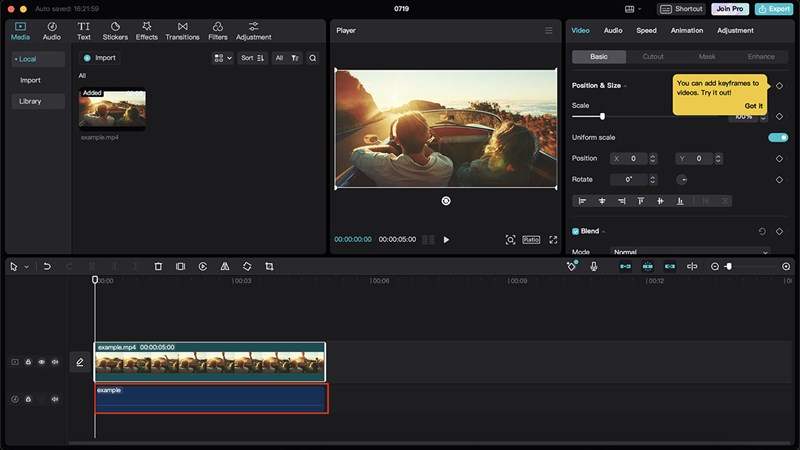Click the Scale slider handle
800x450 pixels.
click(x=602, y=117)
